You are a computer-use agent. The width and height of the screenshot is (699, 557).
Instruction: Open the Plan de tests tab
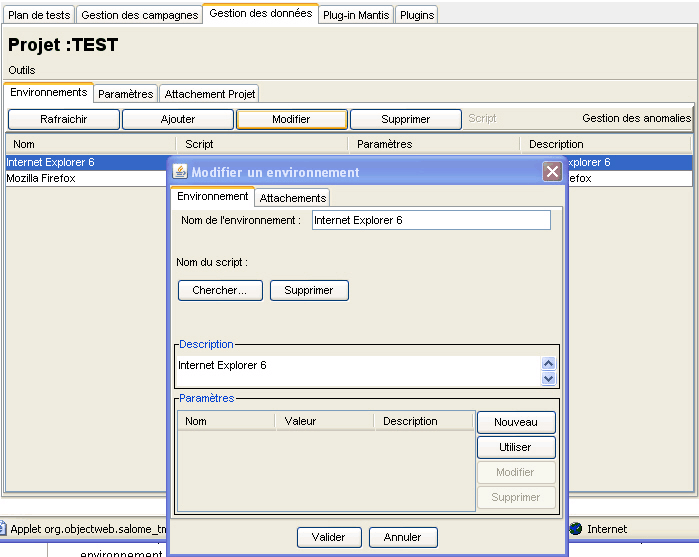[x=39, y=15]
